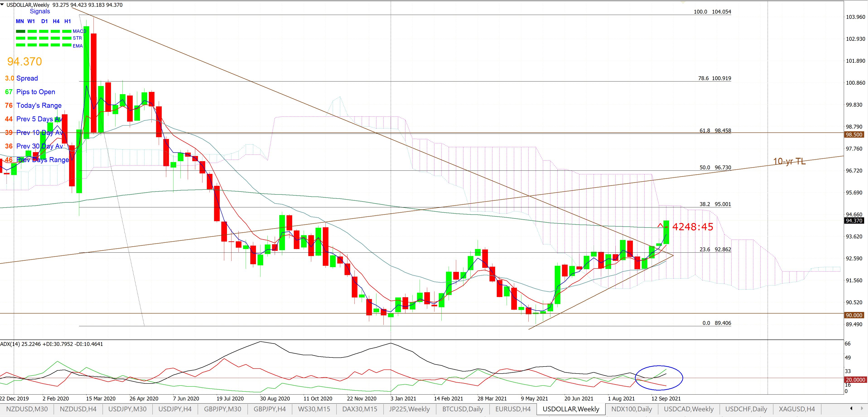Click the Spread info line
Viewport: 868px width, 417px height.
(x=21, y=78)
